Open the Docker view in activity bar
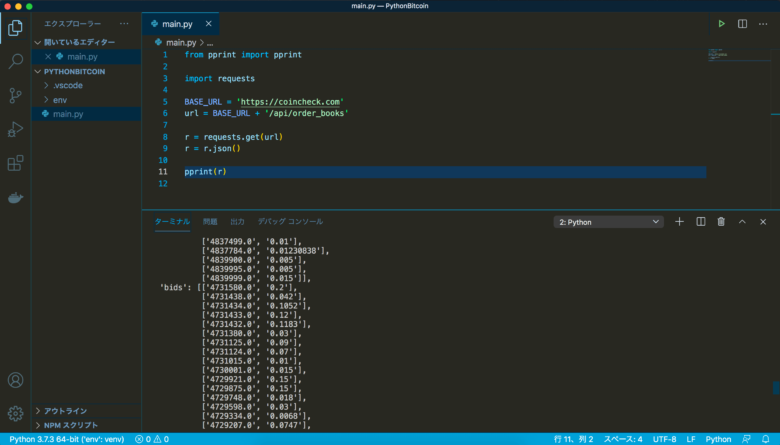The image size is (780, 445). click(15, 197)
